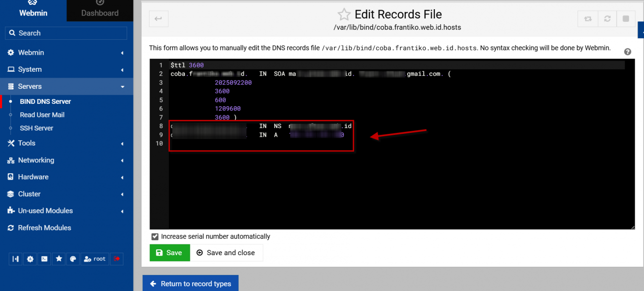The width and height of the screenshot is (644, 291).
Task: Click the apply configuration arrows icon
Action: coord(588,19)
